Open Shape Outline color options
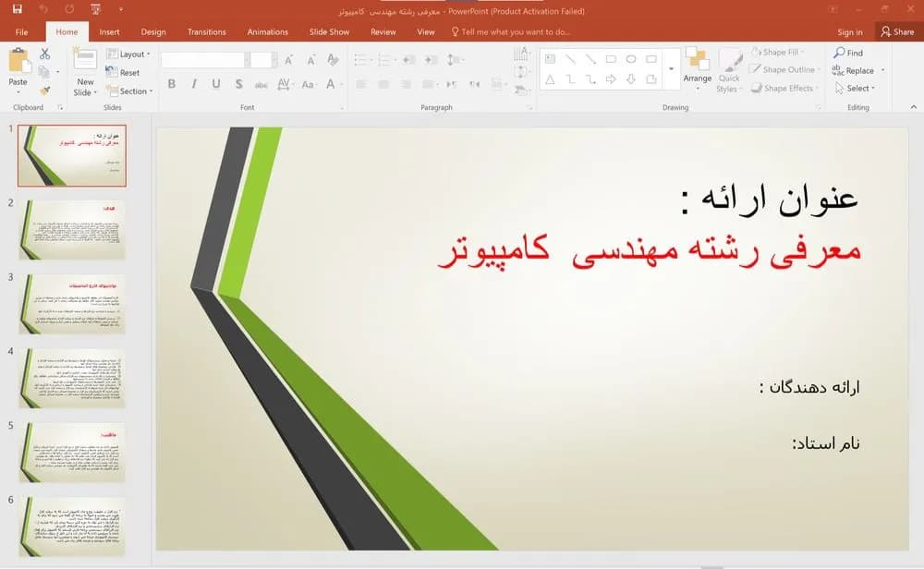The image size is (924, 569). (x=785, y=69)
